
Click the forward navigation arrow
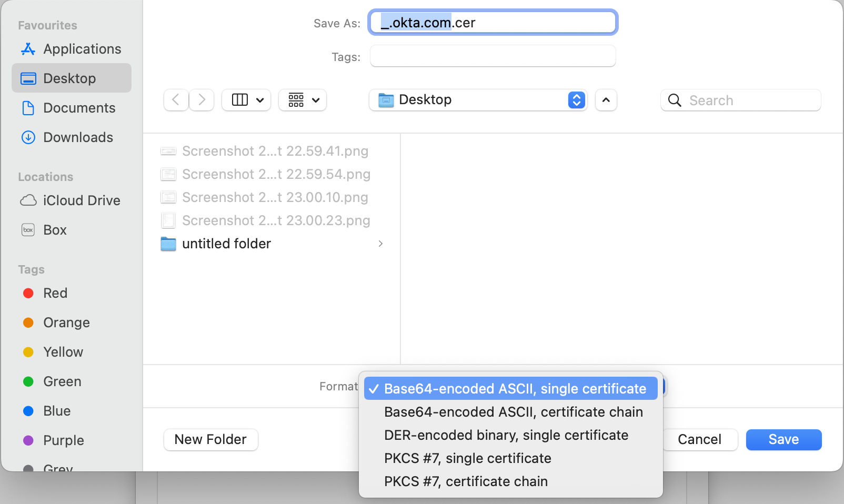(202, 100)
